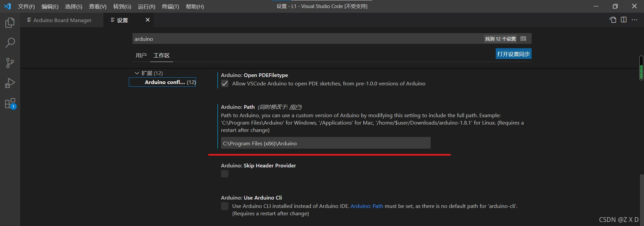Select the 工作区 settings scope tab
Viewport: 644px width, 226px height.
[x=162, y=56]
